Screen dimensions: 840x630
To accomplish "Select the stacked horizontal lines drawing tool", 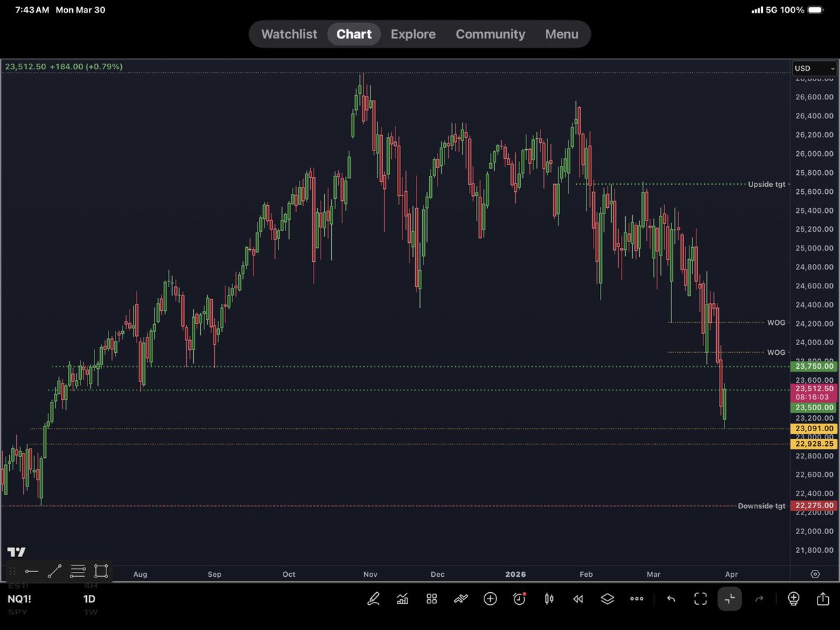I will click(x=78, y=571).
